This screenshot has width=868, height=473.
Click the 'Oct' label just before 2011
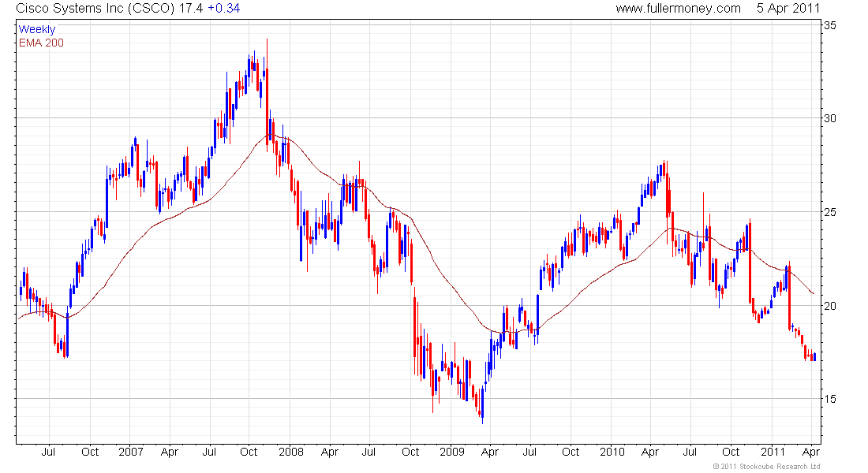tap(731, 452)
